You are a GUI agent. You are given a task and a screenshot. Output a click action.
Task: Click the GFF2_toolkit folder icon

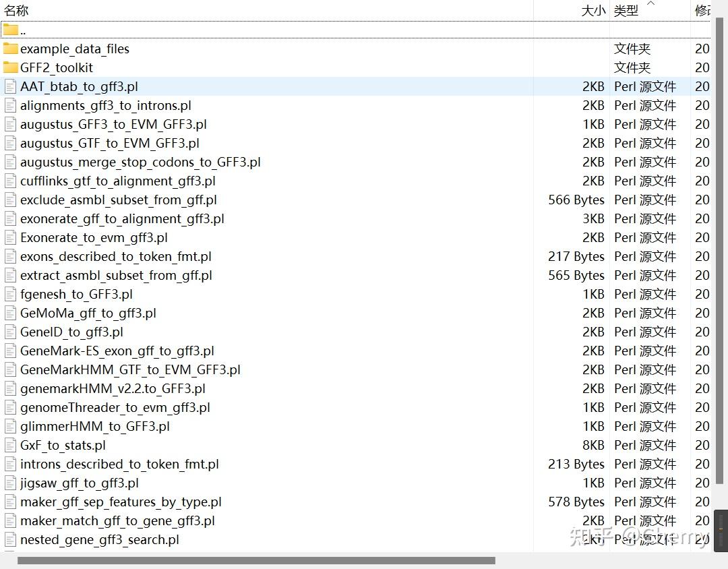pyautogui.click(x=11, y=67)
